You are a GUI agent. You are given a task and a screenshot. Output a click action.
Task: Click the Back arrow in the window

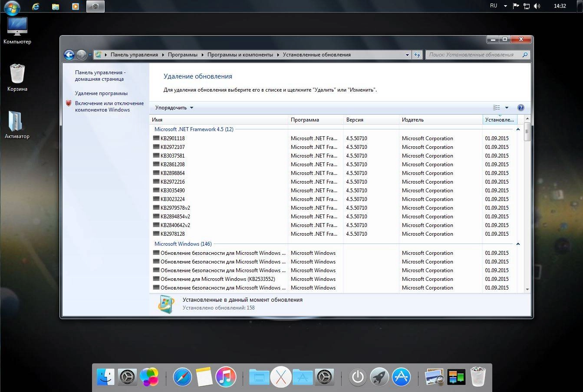(x=69, y=55)
